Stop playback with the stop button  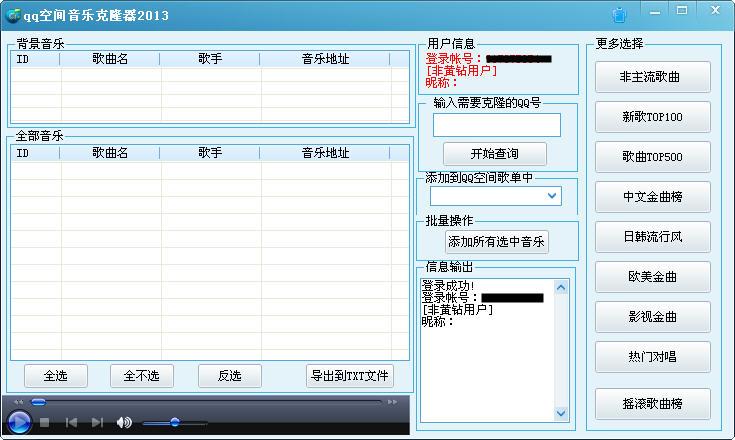click(x=45, y=423)
